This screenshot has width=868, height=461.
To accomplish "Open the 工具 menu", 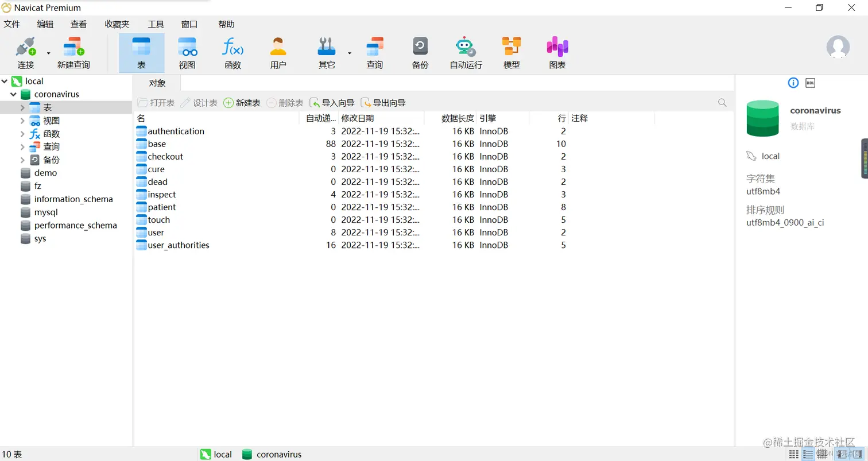I will [156, 24].
